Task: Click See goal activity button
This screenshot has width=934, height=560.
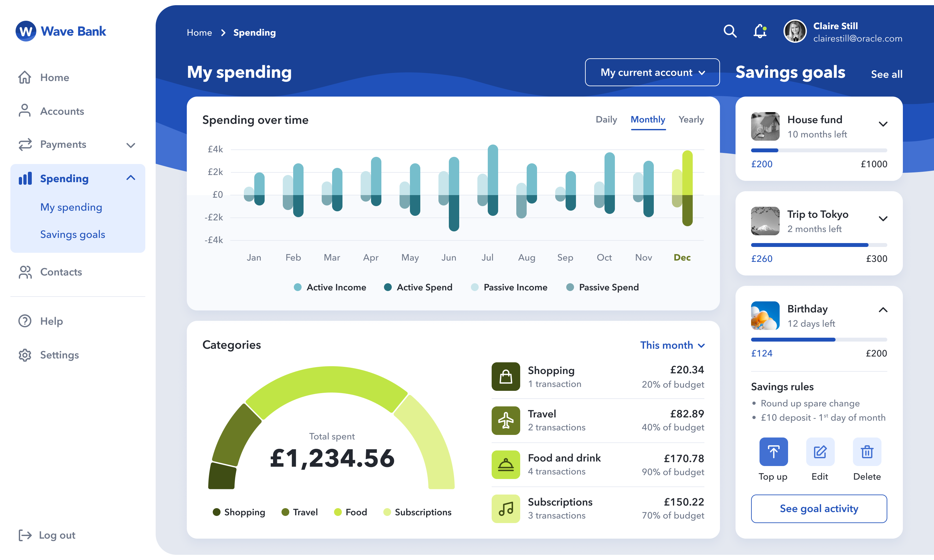Action: click(819, 509)
